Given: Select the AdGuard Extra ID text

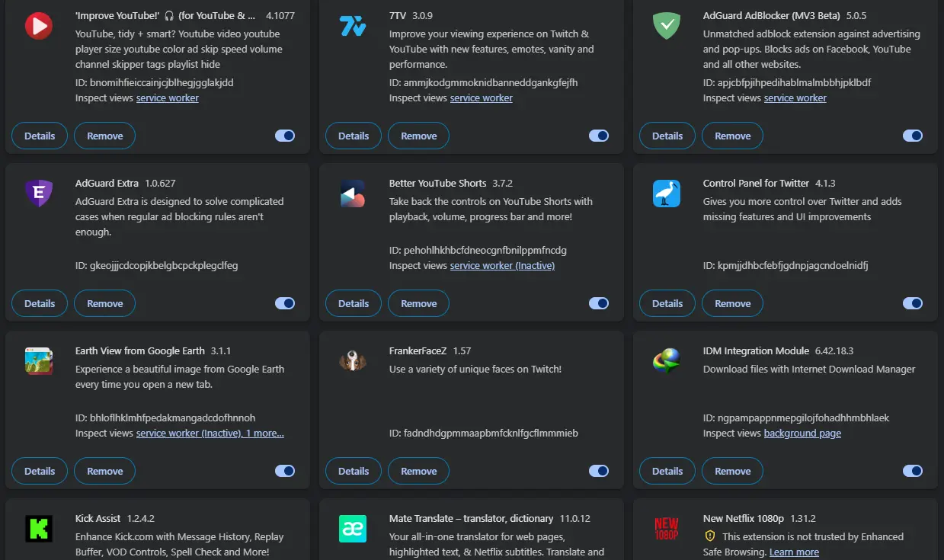Looking at the screenshot, I should pos(157,265).
